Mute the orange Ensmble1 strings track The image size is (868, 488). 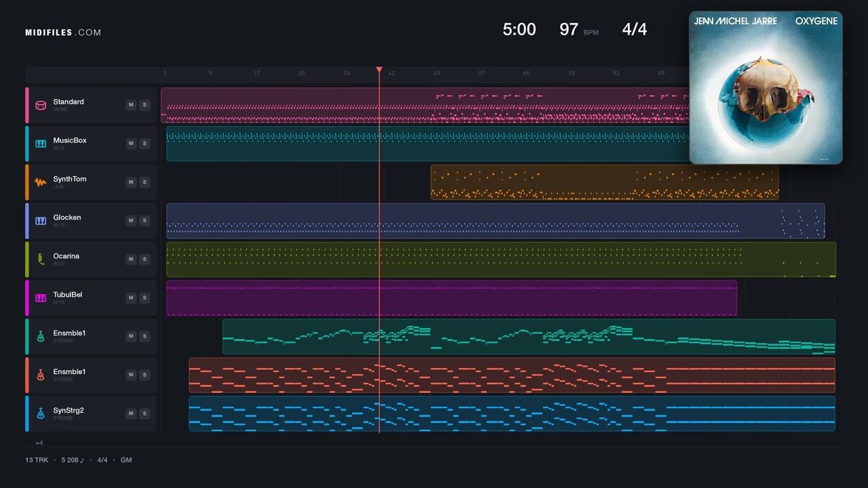pyautogui.click(x=131, y=375)
